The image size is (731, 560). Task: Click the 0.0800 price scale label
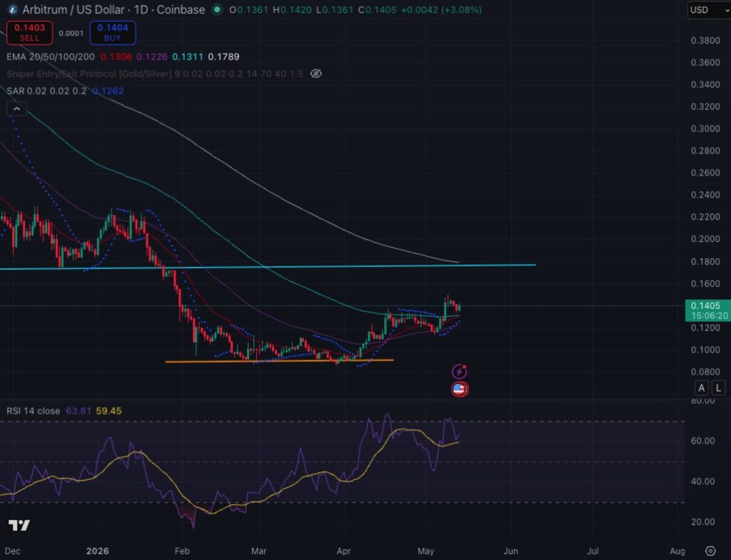[705, 372]
